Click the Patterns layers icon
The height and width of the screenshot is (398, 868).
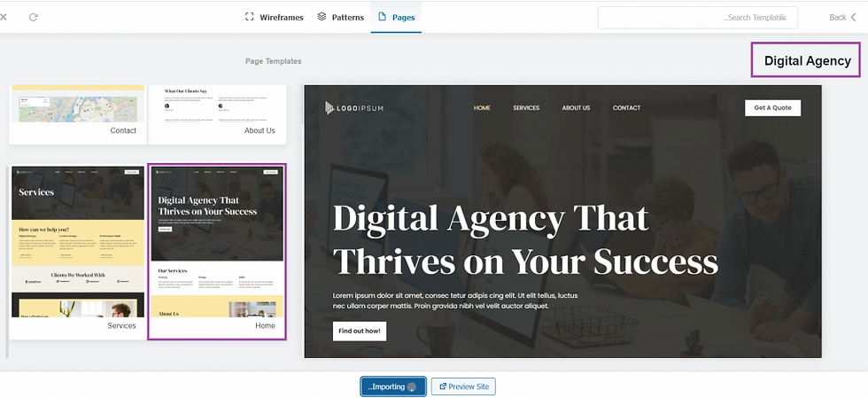[322, 17]
